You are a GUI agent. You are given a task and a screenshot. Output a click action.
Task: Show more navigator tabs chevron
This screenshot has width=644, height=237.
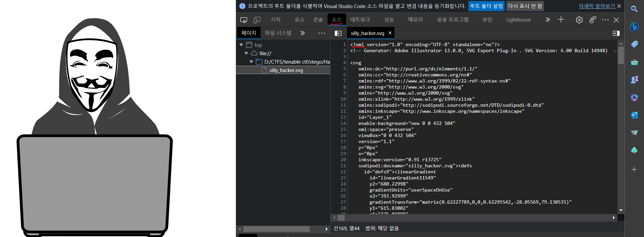(x=302, y=33)
